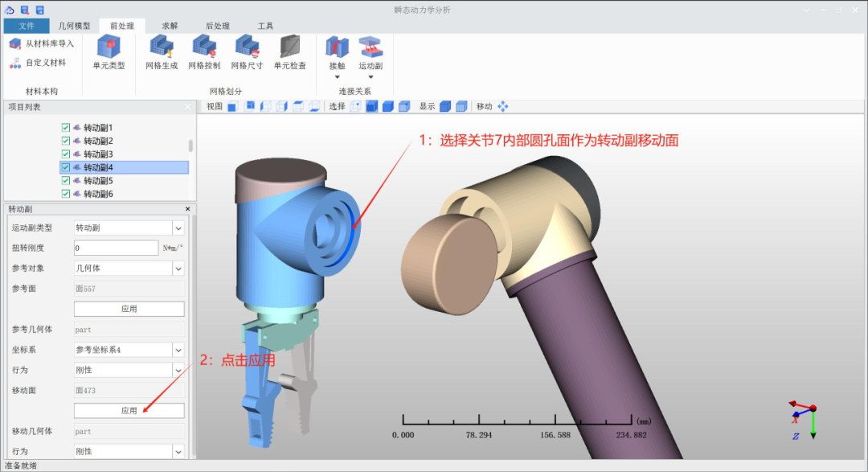Choose the solid body selection icon
Viewport: 868px width, 472px height.
click(x=388, y=106)
